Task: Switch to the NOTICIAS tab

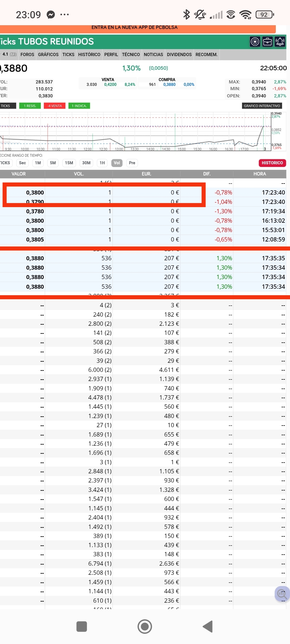Action: click(153, 54)
